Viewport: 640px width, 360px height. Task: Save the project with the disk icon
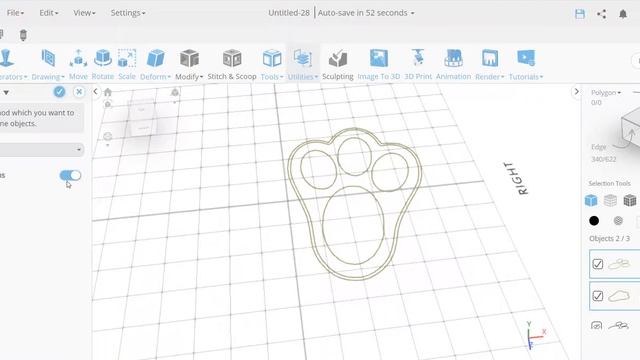tap(580, 14)
